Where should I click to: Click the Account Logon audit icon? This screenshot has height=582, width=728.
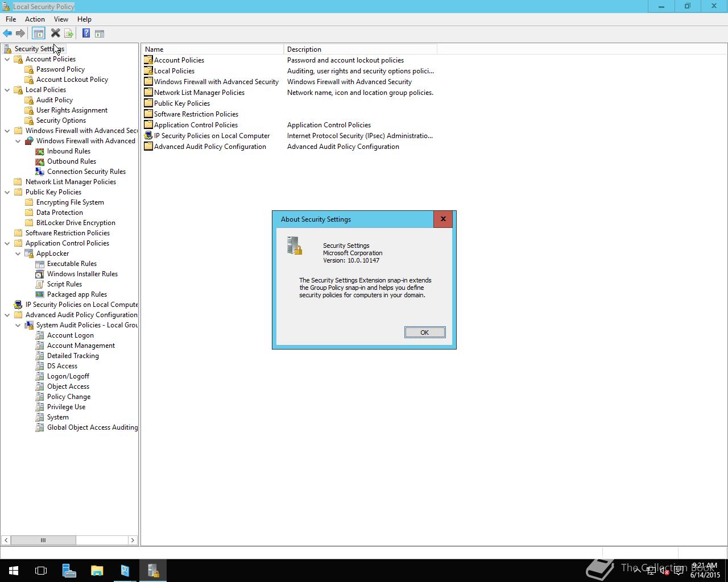tap(40, 335)
